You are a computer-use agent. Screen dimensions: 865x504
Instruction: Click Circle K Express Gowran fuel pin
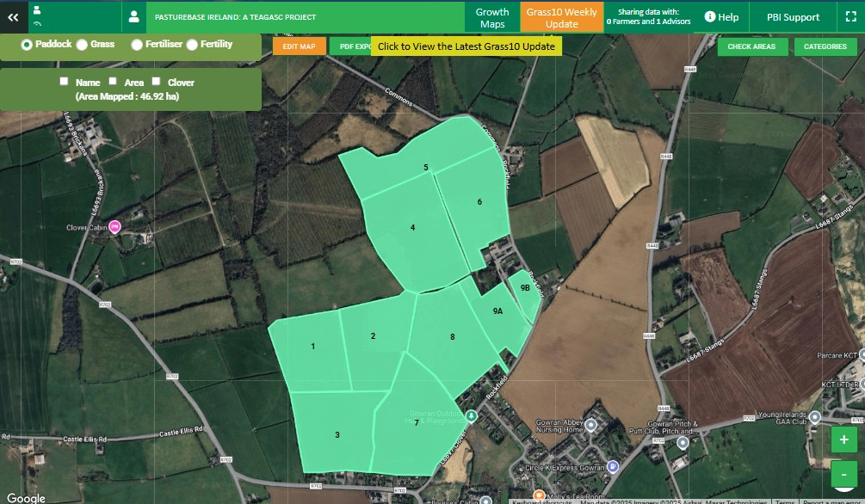click(612, 467)
